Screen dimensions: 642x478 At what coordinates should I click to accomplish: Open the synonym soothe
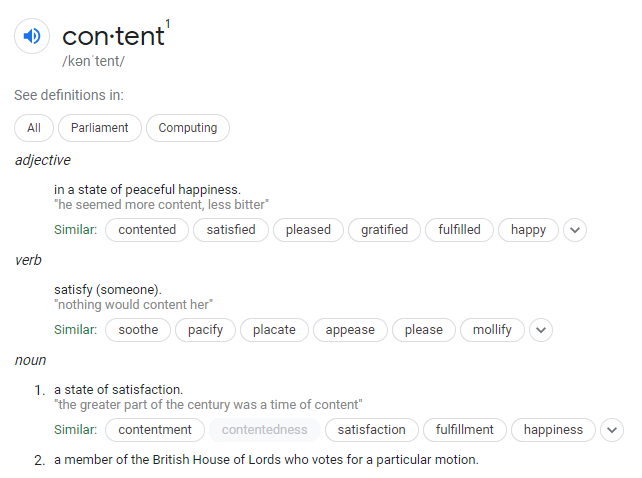(x=138, y=330)
